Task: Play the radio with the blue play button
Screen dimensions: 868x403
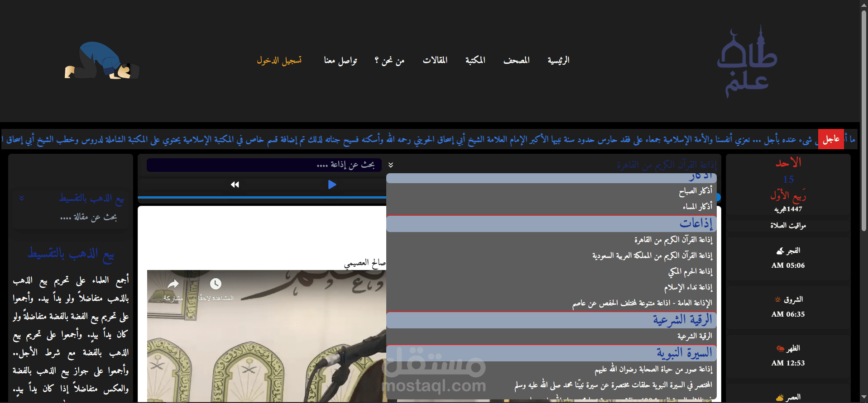Action: 332,185
